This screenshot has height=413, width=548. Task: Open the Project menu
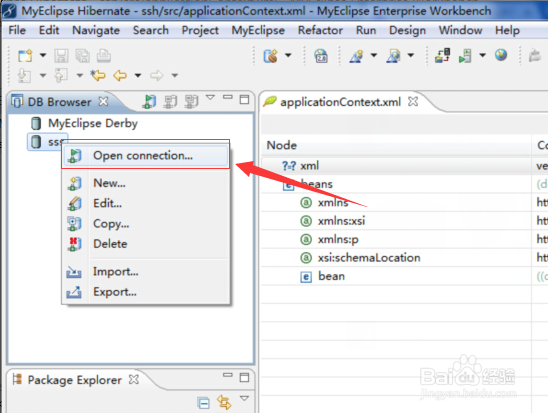click(x=200, y=30)
